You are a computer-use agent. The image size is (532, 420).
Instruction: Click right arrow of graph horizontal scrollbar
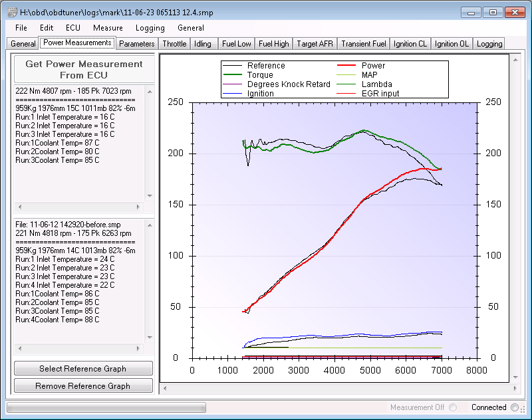point(515,389)
